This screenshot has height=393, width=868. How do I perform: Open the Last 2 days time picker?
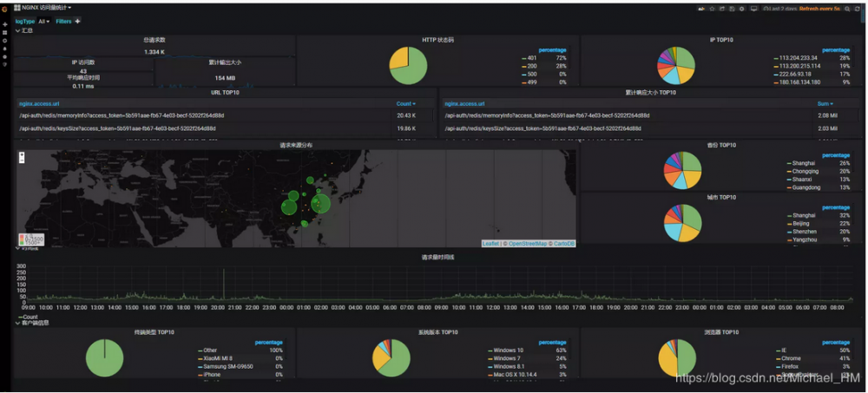click(x=780, y=9)
